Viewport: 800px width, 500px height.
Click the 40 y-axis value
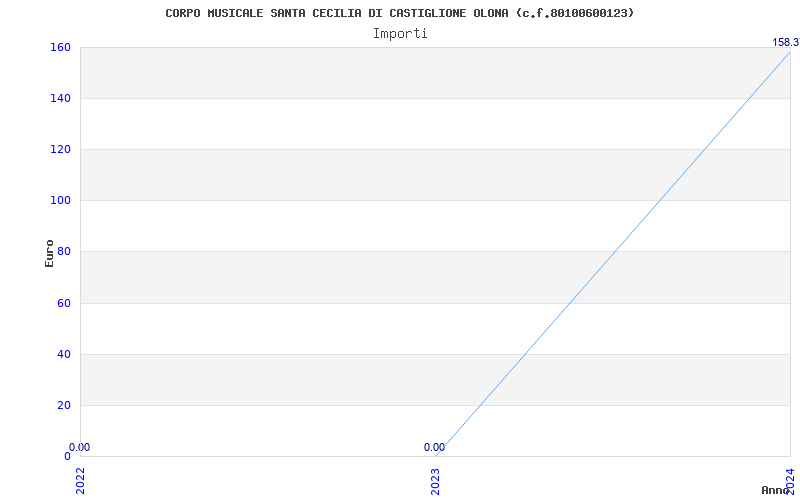[63, 355]
